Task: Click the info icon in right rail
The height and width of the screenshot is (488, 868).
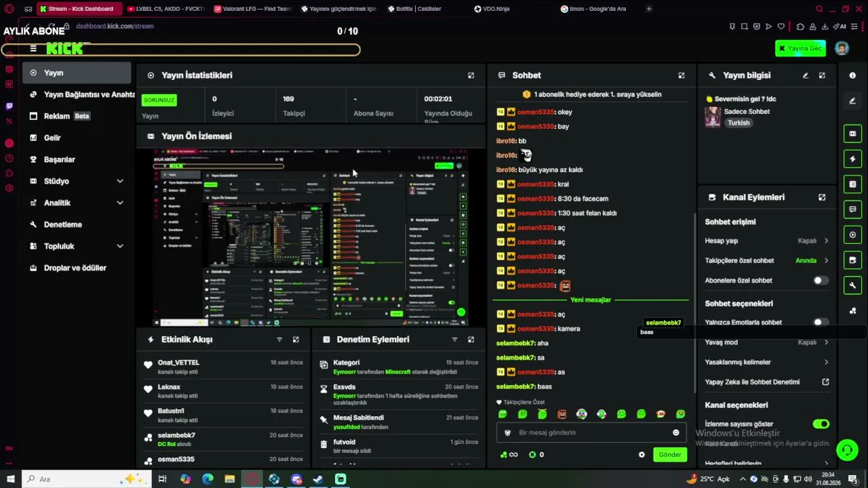Action: (852, 75)
